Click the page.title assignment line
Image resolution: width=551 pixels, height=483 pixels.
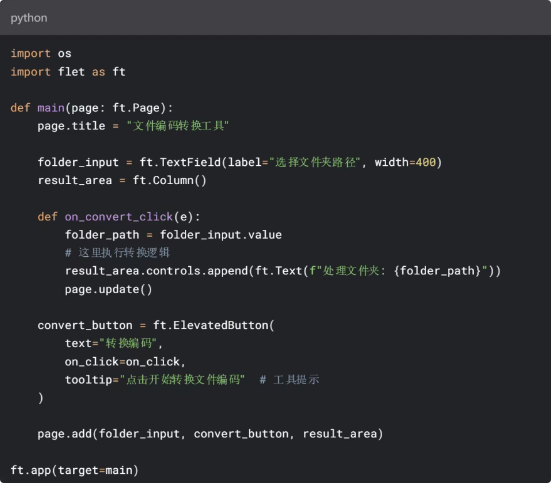(x=133, y=125)
